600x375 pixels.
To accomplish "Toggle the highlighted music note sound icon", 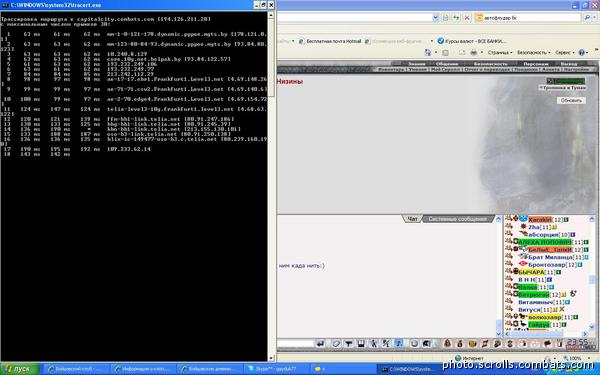I will pos(399,344).
